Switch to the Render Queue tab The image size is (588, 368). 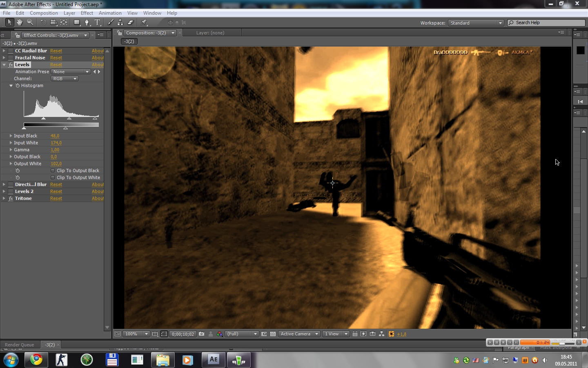[x=20, y=345]
